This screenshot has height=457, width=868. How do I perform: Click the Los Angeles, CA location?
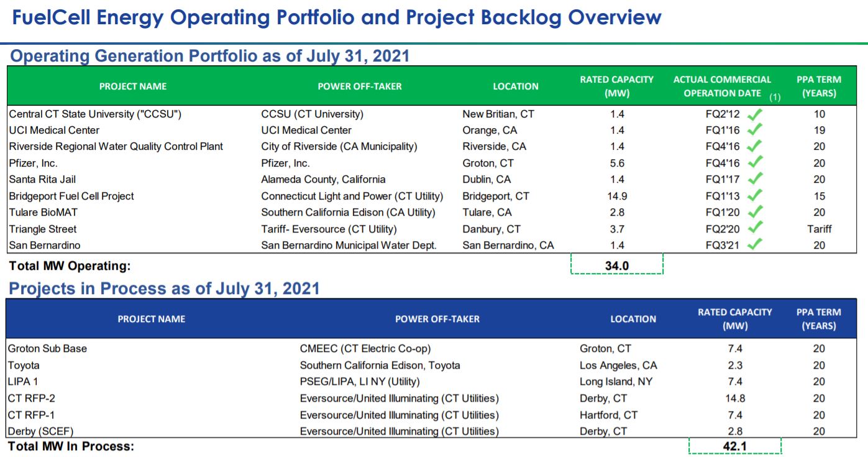pyautogui.click(x=618, y=366)
